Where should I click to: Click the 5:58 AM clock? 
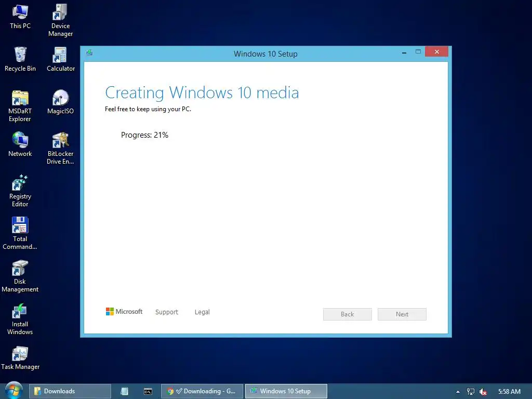point(509,392)
